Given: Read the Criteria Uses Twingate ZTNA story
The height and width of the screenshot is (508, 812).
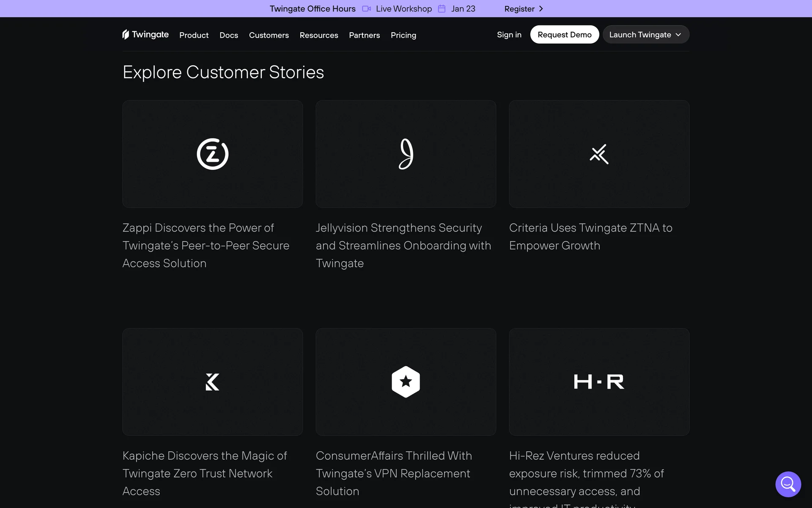Looking at the screenshot, I should click(590, 237).
